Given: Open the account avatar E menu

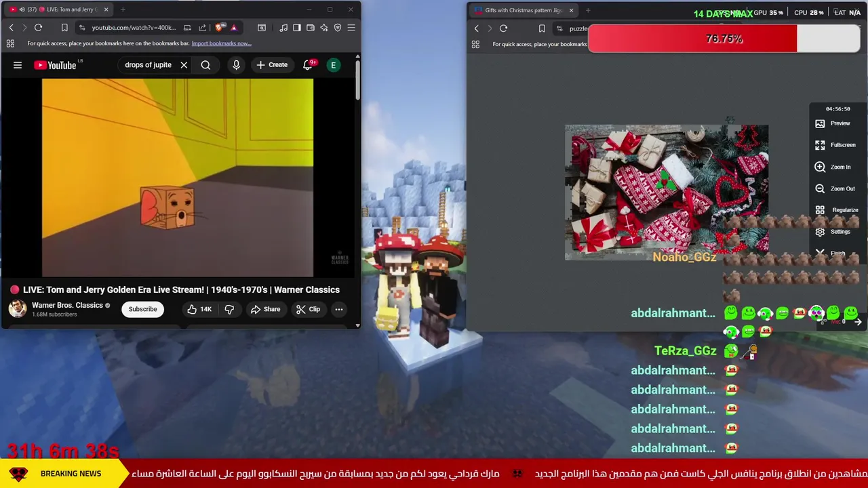Looking at the screenshot, I should (x=333, y=65).
